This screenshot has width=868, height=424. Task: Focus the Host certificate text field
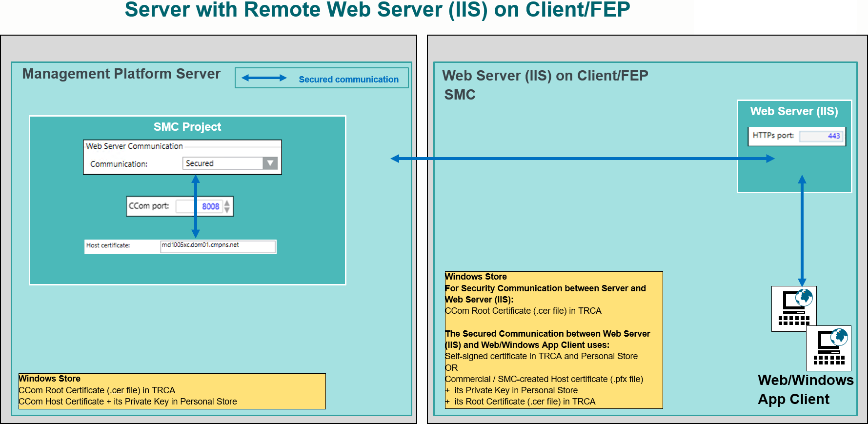pyautogui.click(x=217, y=246)
